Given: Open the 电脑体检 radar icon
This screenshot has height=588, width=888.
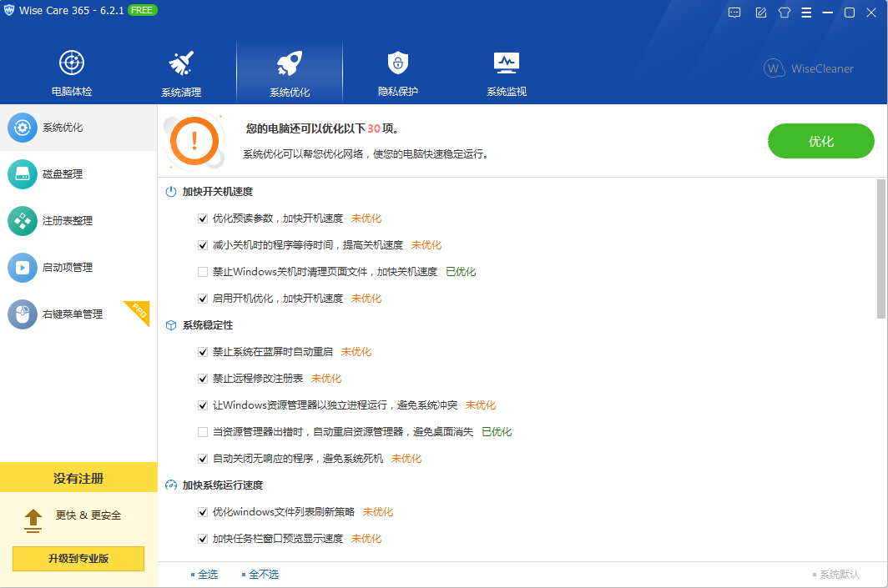Looking at the screenshot, I should 72,63.
